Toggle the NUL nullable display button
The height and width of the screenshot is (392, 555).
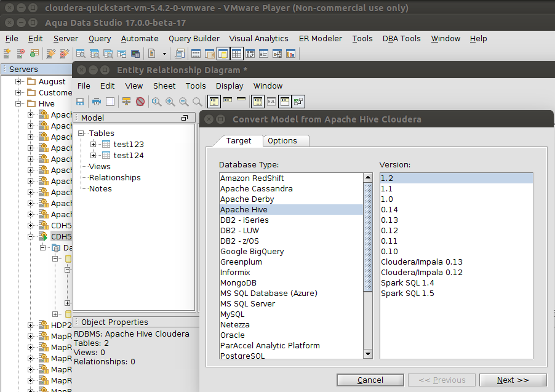pos(271,102)
